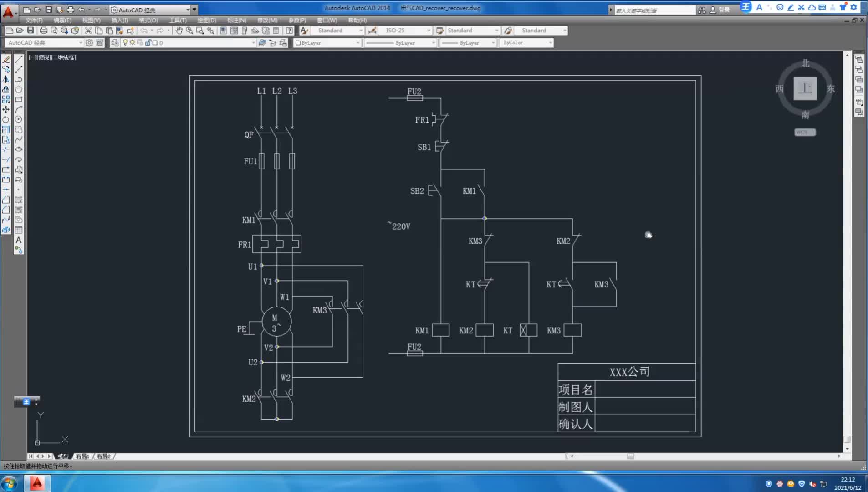868x492 pixels.
Task: Open the 绘图(D) menu
Action: click(207, 20)
